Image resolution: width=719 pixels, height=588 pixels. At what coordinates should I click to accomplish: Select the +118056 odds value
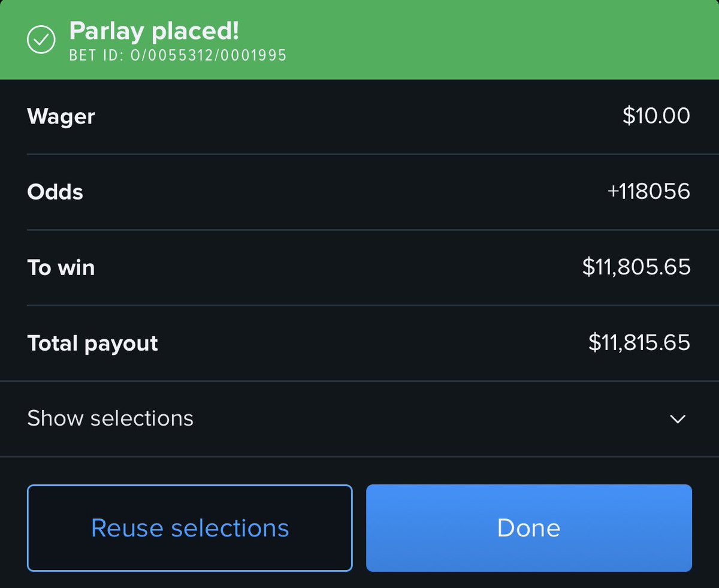click(x=649, y=192)
